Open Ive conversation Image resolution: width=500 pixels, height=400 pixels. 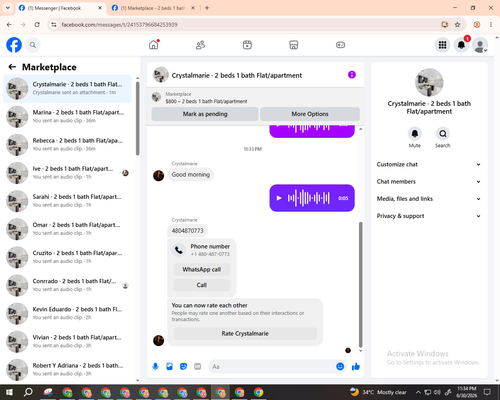(67, 173)
